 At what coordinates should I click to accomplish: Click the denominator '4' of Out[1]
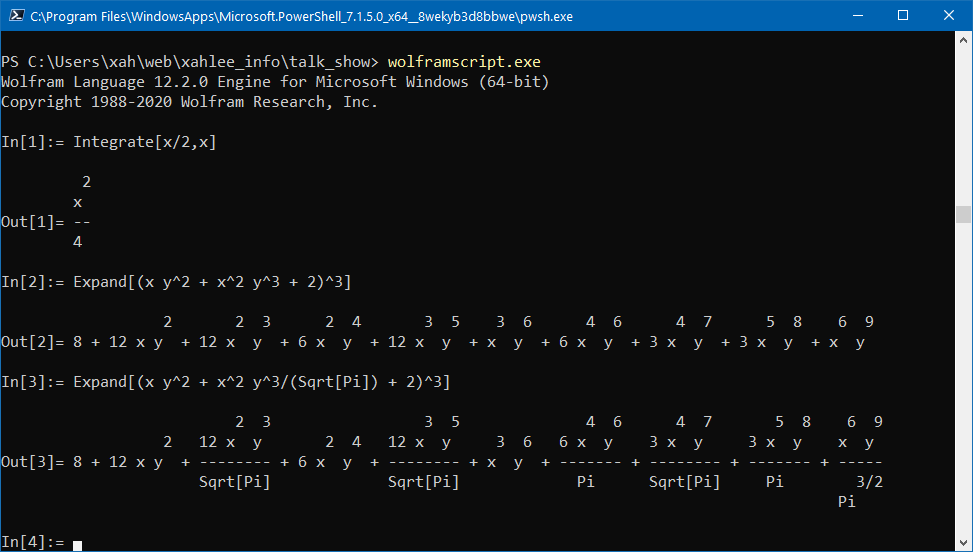[x=78, y=242]
